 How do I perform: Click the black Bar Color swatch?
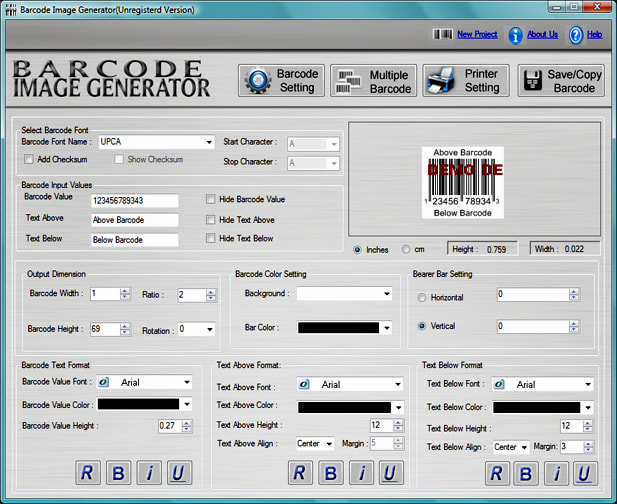point(338,328)
